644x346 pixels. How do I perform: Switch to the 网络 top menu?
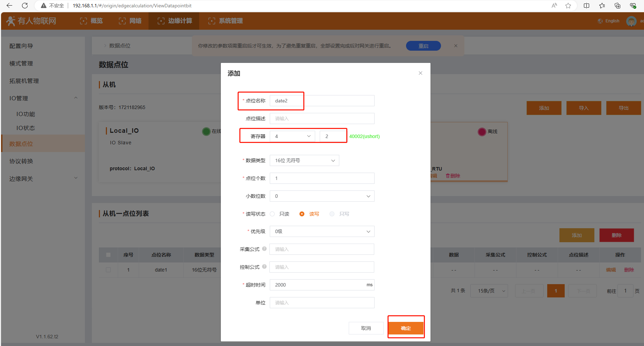coord(130,21)
